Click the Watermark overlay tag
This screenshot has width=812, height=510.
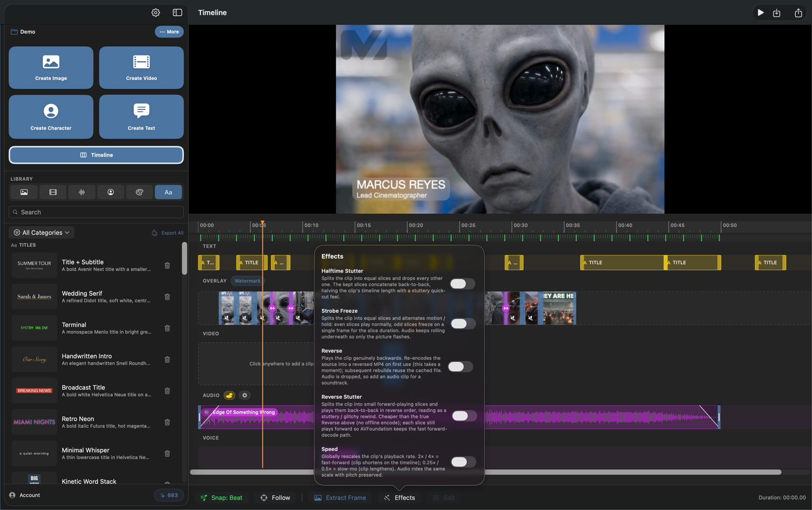248,281
